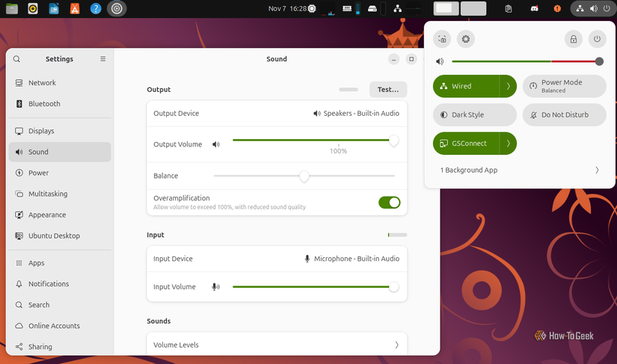Turn on Do Not Disturb
Viewport: 617px width, 364px height.
coord(564,115)
